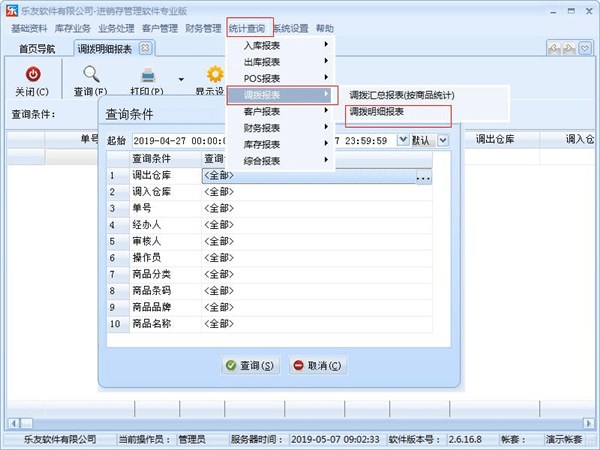Click the 查询(S) confirm button
This screenshot has height=450, width=600.
click(x=251, y=365)
